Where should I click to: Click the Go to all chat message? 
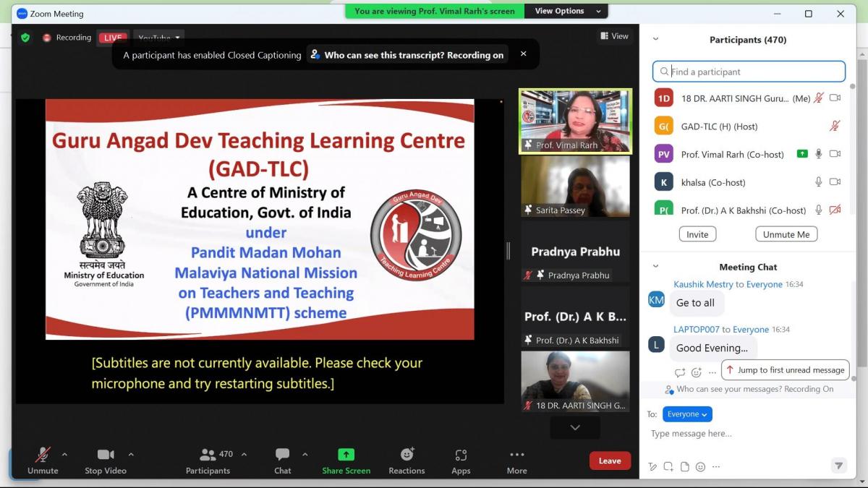(x=695, y=303)
